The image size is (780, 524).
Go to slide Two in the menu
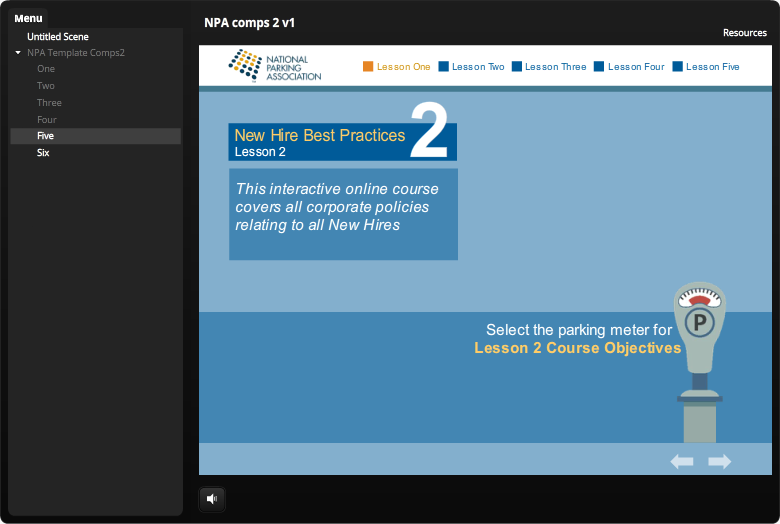[x=46, y=86]
